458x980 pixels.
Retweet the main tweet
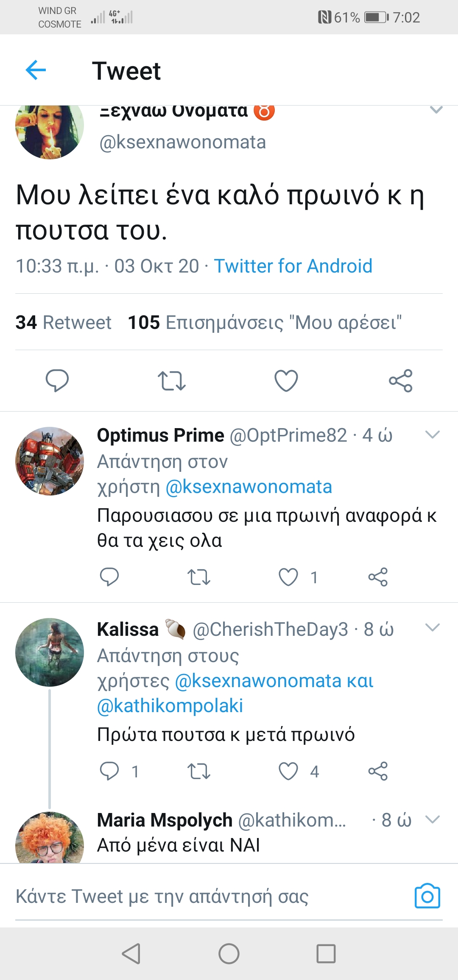point(171,380)
